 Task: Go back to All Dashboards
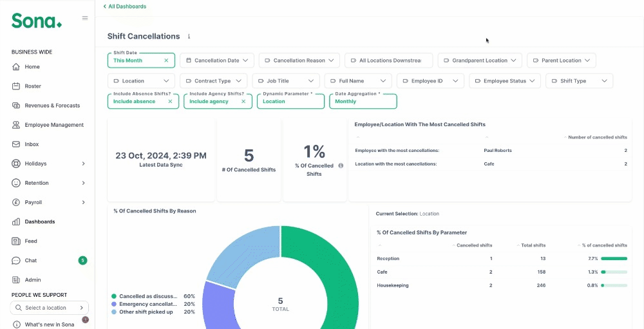pos(124,6)
